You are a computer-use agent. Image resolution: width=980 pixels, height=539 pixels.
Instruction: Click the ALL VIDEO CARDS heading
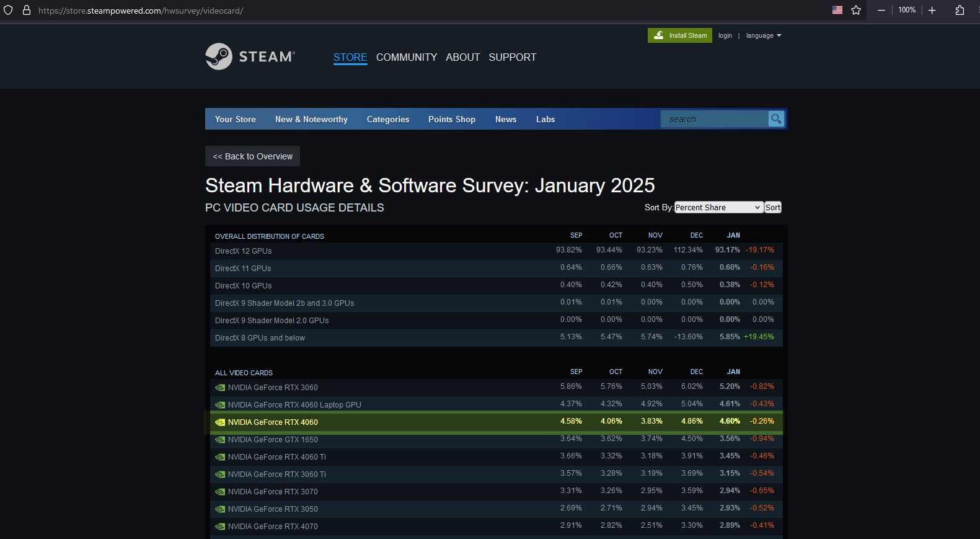pyautogui.click(x=244, y=373)
